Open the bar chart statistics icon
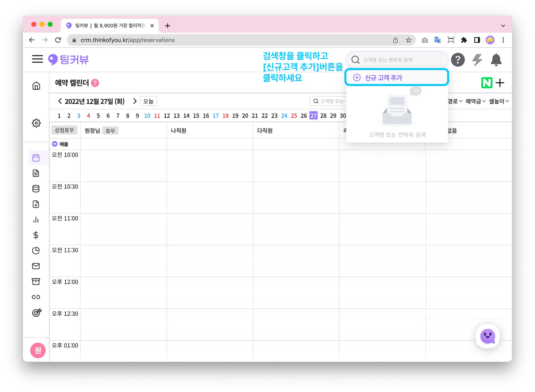The height and width of the screenshot is (392, 535). point(36,220)
